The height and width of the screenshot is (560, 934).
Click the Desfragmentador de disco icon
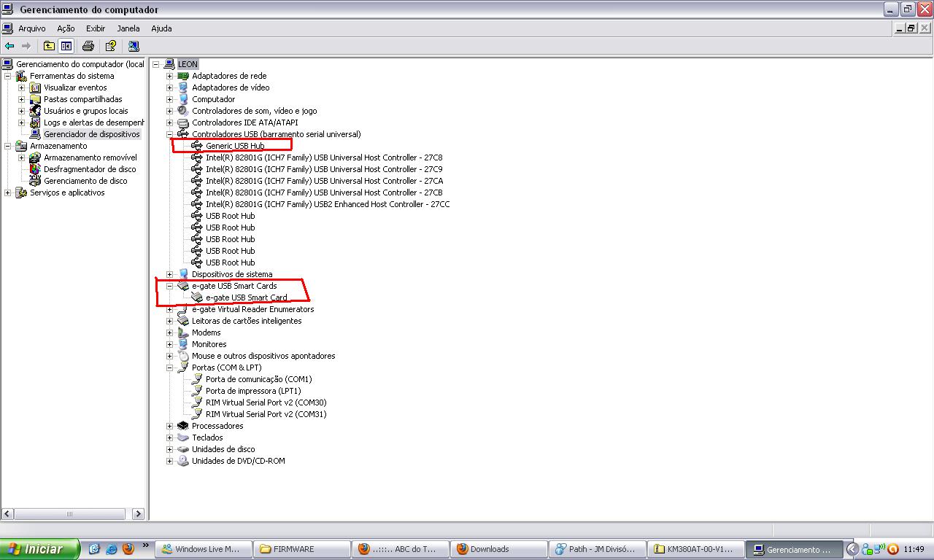pyautogui.click(x=35, y=169)
